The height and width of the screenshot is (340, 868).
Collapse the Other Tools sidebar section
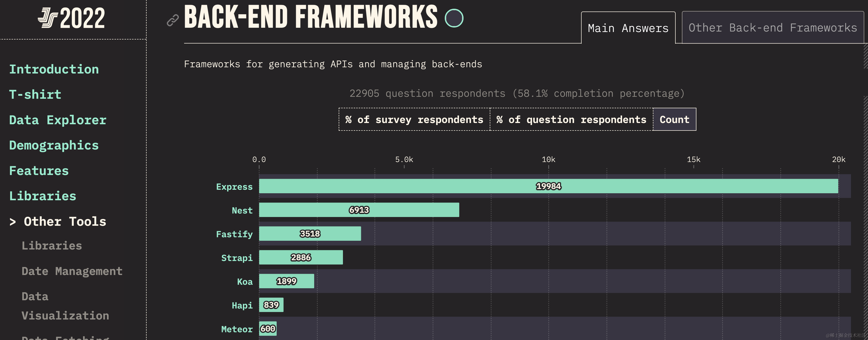tap(58, 221)
